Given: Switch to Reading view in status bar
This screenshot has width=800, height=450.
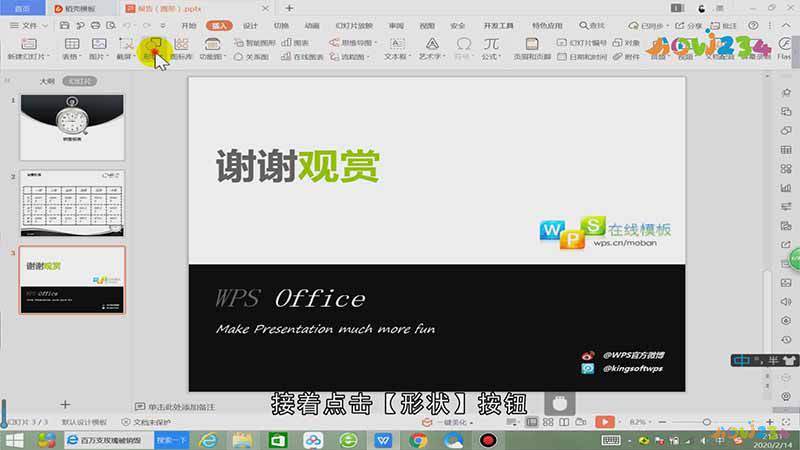Looking at the screenshot, I should point(564,422).
